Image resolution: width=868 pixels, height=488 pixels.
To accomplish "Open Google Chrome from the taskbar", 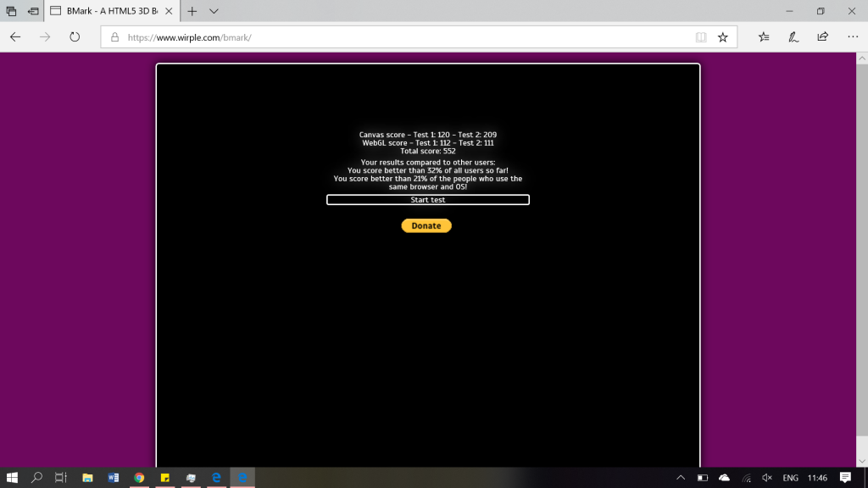I will (139, 478).
